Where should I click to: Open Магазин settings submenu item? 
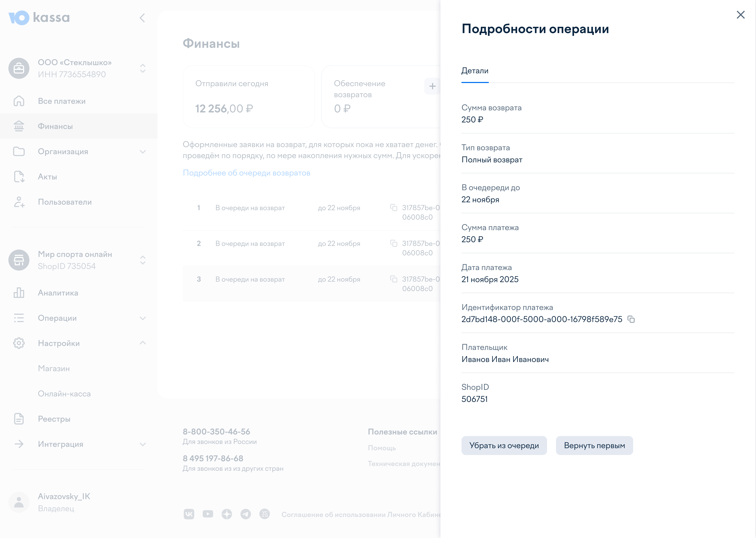tap(79, 368)
